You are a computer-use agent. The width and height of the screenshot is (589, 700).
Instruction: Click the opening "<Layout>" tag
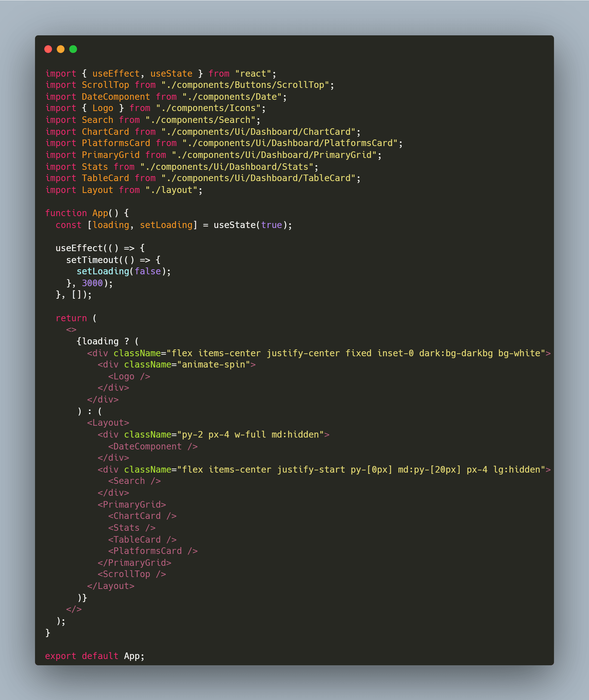[108, 423]
